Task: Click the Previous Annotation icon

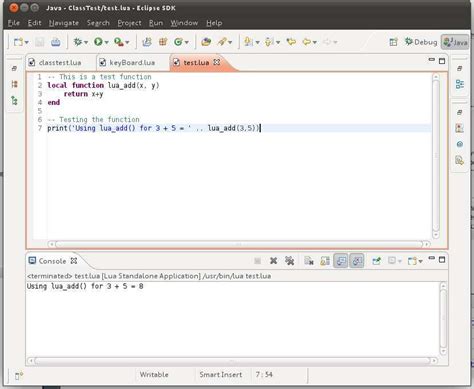Action: 269,42
